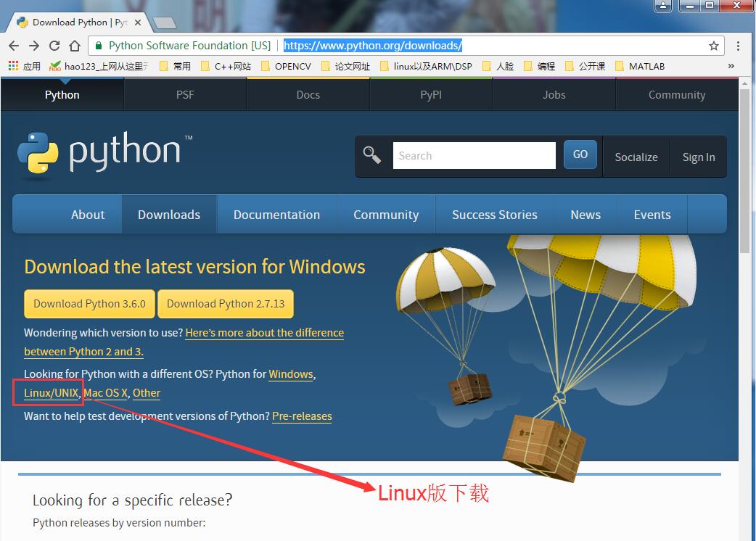This screenshot has width=756, height=541.
Task: Click the magnifying glass search icon
Action: (371, 155)
